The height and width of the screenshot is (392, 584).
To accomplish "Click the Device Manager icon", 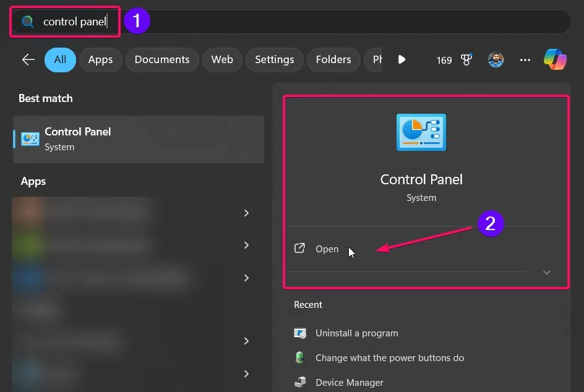I will (300, 382).
